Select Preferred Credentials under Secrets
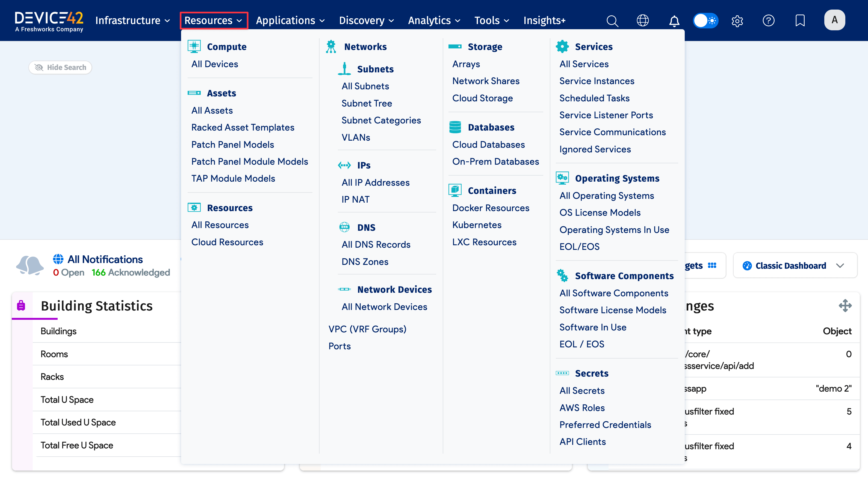The width and height of the screenshot is (868, 479). pyautogui.click(x=605, y=424)
